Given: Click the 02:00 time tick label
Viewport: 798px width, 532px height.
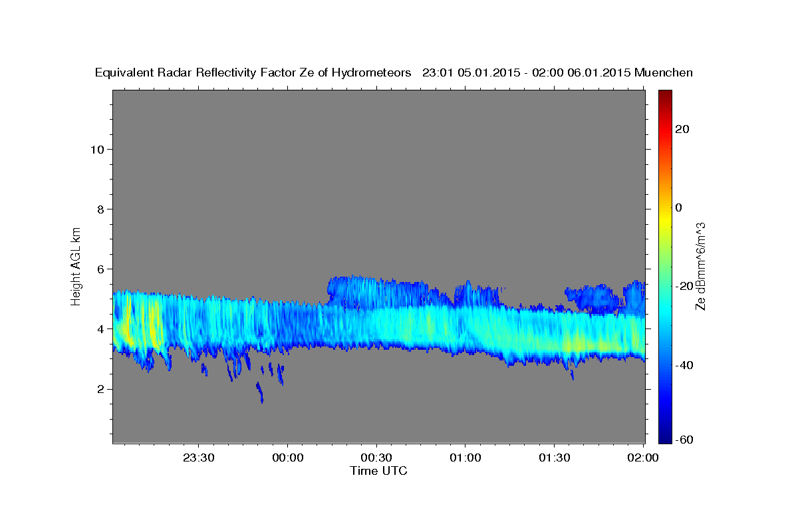Looking at the screenshot, I should click(x=643, y=458).
